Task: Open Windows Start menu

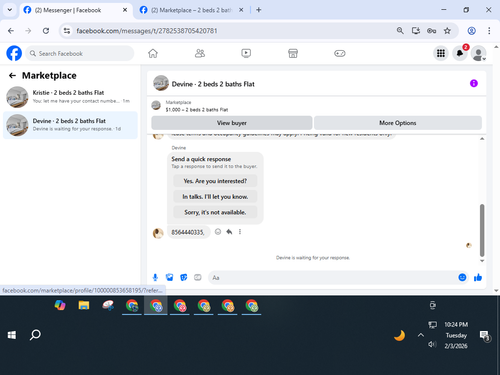Action: click(12, 335)
